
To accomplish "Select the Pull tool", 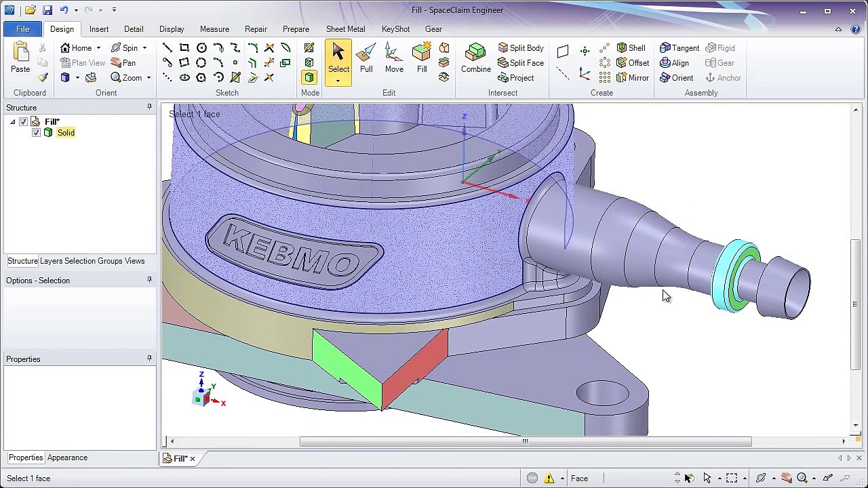I will click(x=366, y=58).
